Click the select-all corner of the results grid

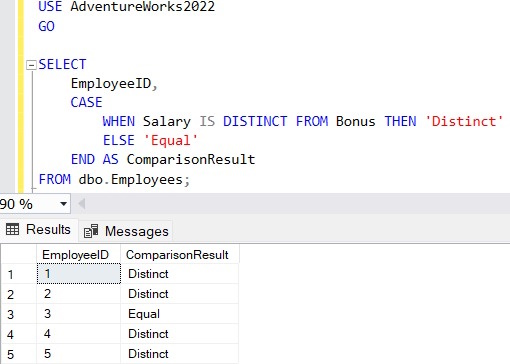click(19, 255)
